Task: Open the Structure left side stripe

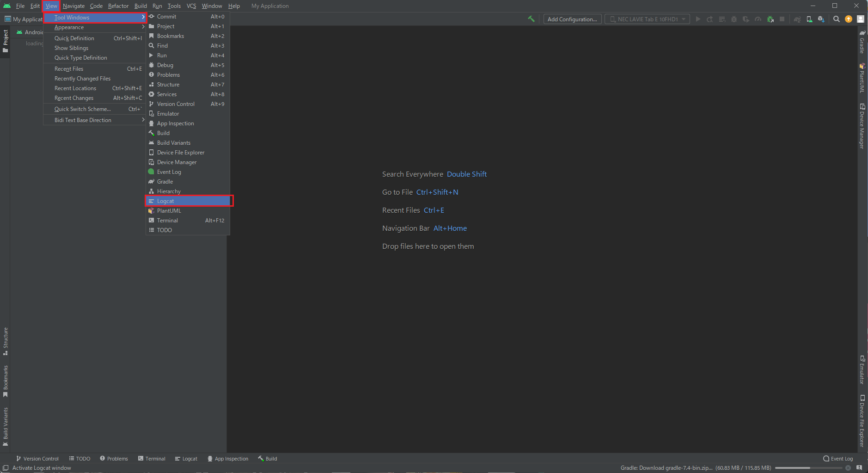Action: (x=6, y=341)
